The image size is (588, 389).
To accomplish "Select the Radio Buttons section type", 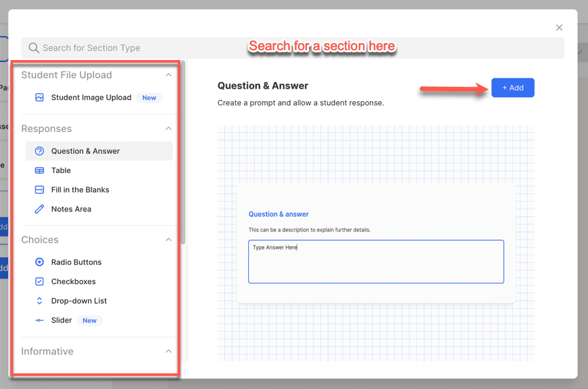I will (x=76, y=262).
